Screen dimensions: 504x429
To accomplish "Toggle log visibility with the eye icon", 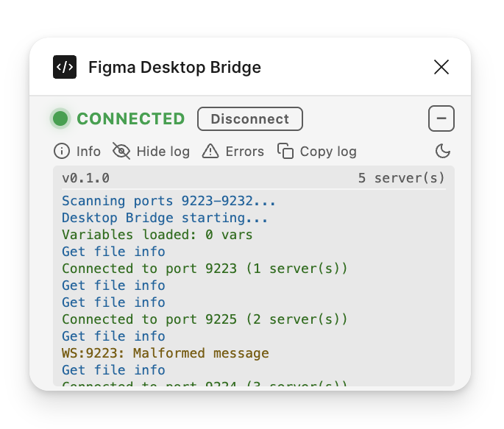I will pos(121,152).
